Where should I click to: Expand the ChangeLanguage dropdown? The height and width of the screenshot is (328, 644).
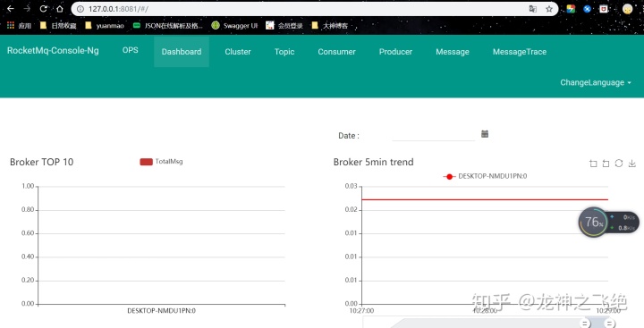tap(596, 82)
